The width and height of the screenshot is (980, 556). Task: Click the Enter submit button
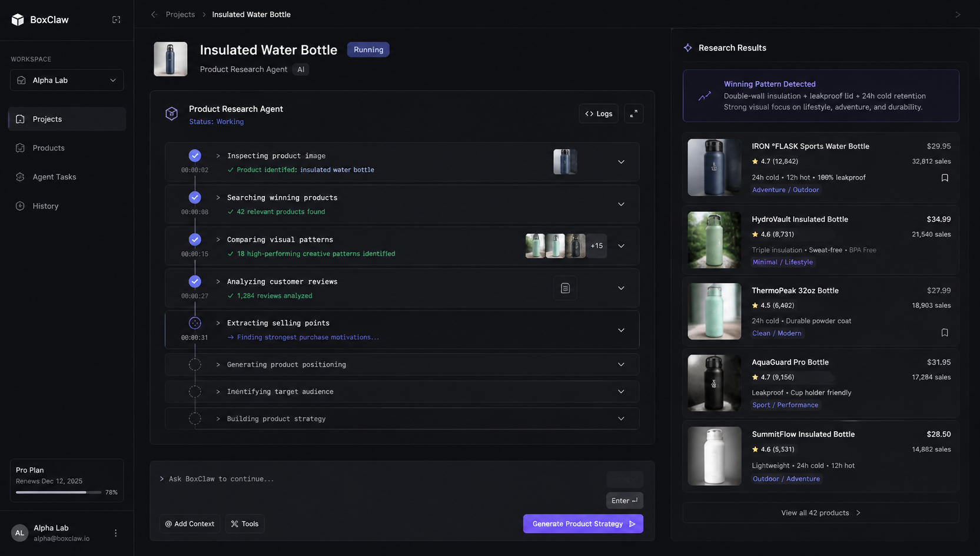[x=624, y=501]
